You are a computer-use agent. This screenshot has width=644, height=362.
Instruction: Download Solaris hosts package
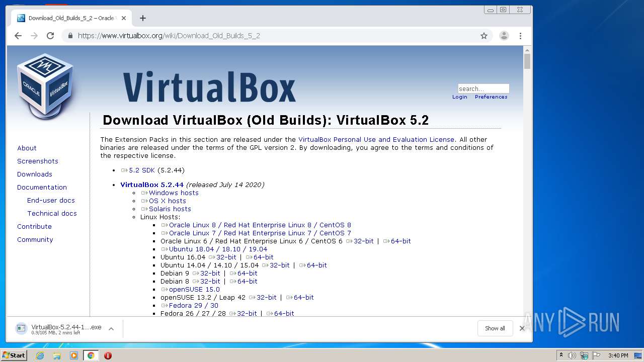(x=166, y=209)
